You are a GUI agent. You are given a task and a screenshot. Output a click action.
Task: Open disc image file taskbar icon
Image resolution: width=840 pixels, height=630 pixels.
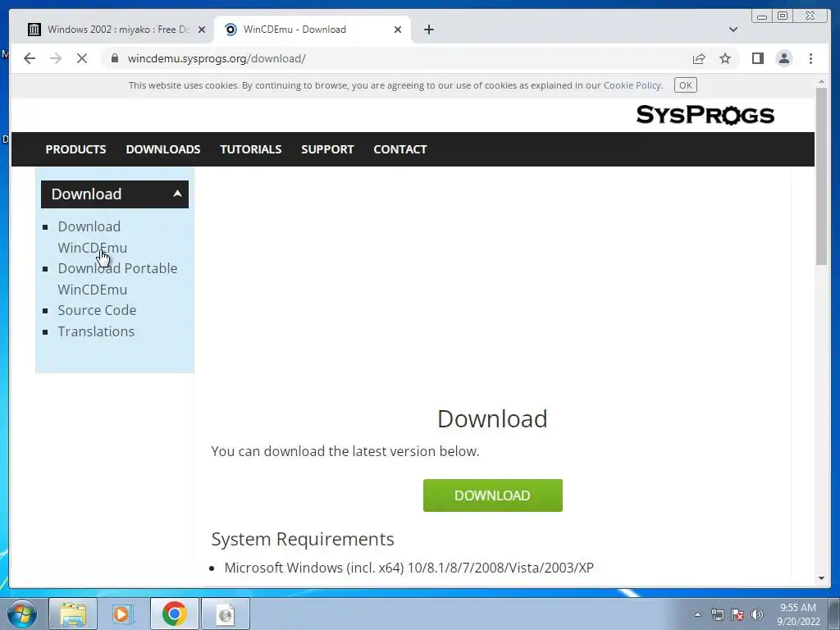226,614
